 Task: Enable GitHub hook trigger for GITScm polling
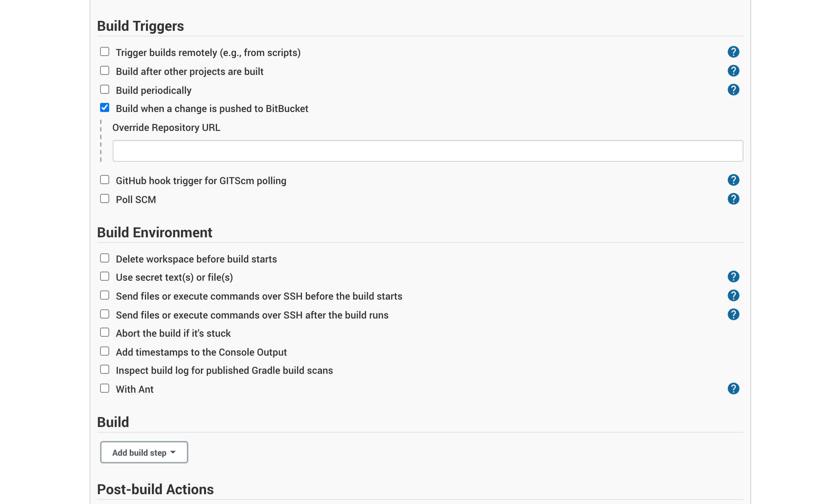105,180
